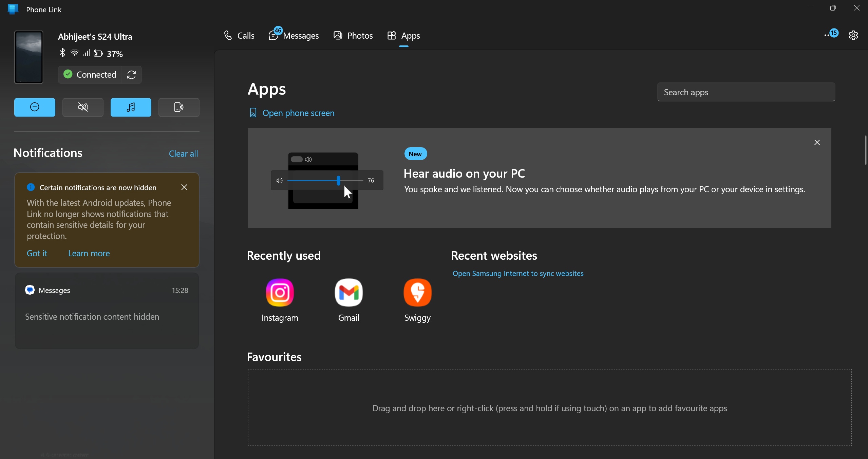Open the more options menu with badge 15
The width and height of the screenshot is (868, 459).
831,35
